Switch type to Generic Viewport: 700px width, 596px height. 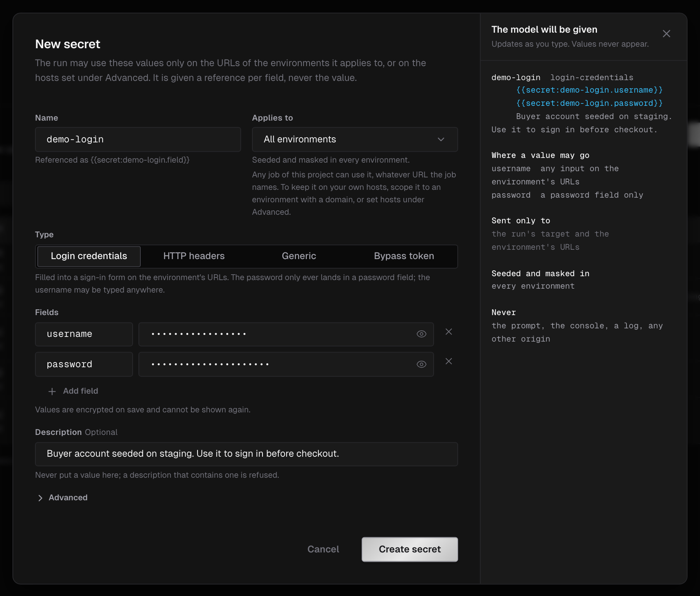(299, 256)
